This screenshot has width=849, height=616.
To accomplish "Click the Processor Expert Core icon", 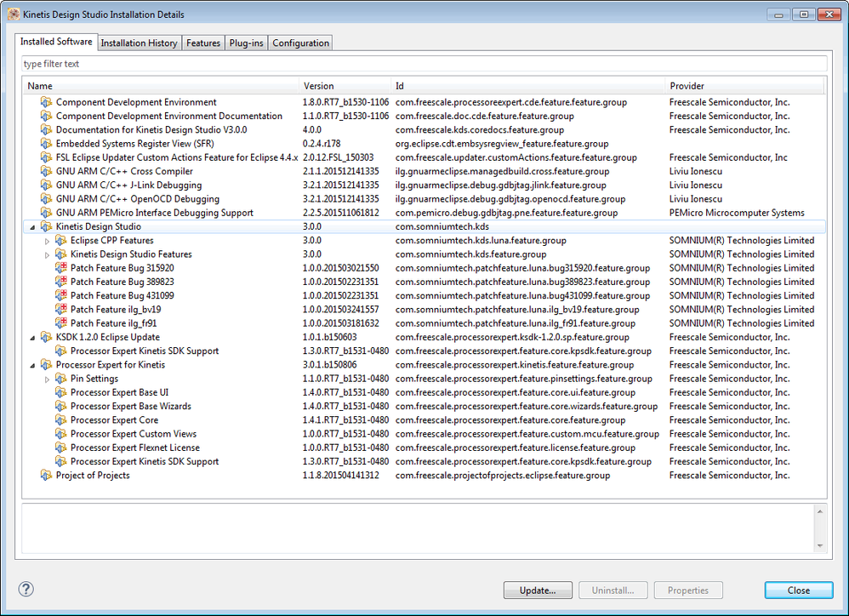I will [x=61, y=420].
